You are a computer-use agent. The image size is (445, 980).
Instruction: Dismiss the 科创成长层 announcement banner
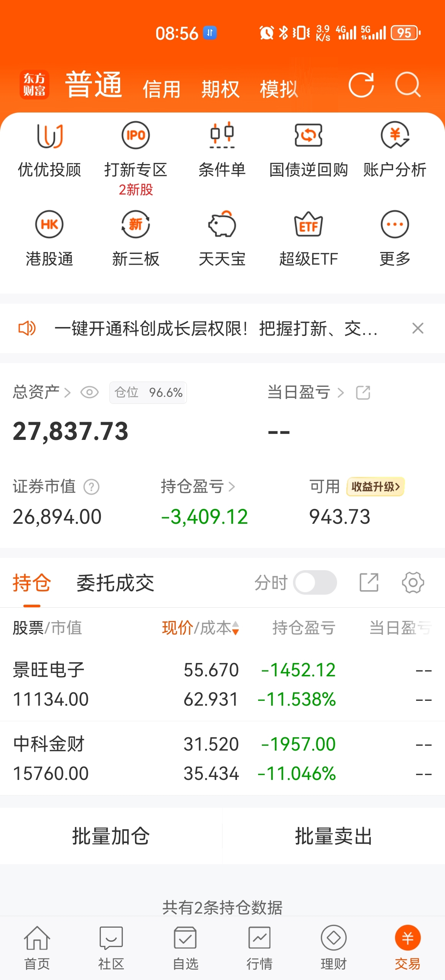coord(418,328)
